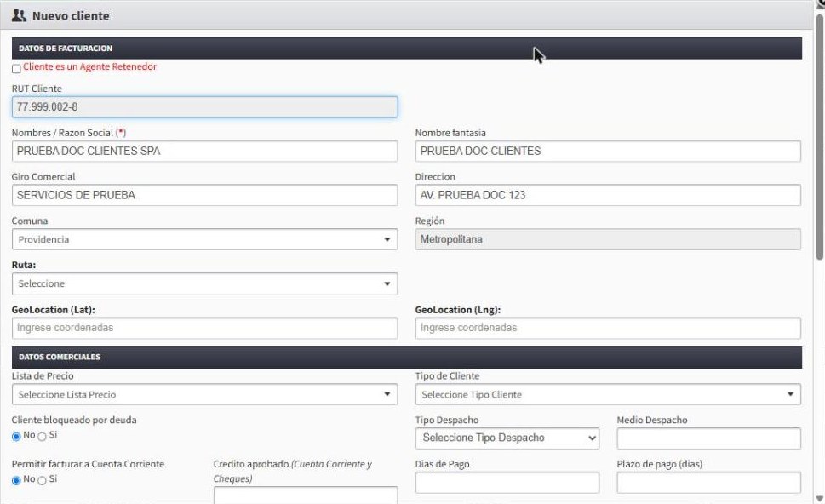Select No for Permitir facturar a Cuenta Corriente
Image resolution: width=825 pixels, height=504 pixels.
[16, 480]
